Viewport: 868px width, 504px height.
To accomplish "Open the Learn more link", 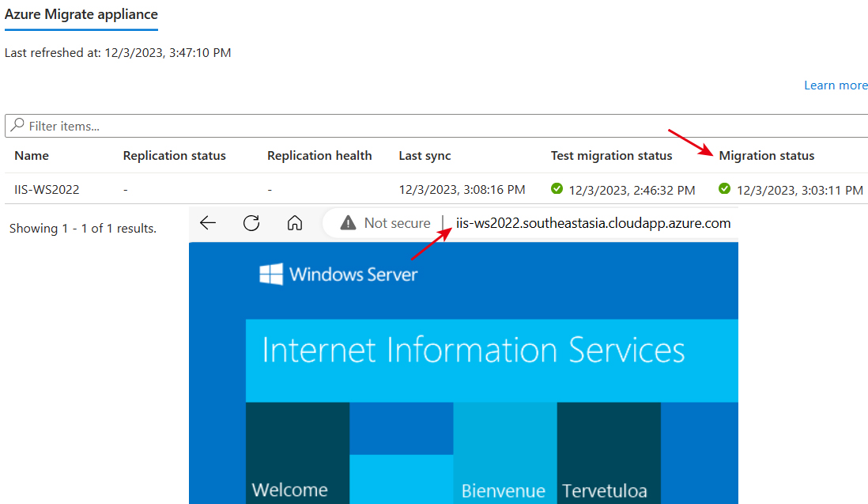I will [836, 85].
